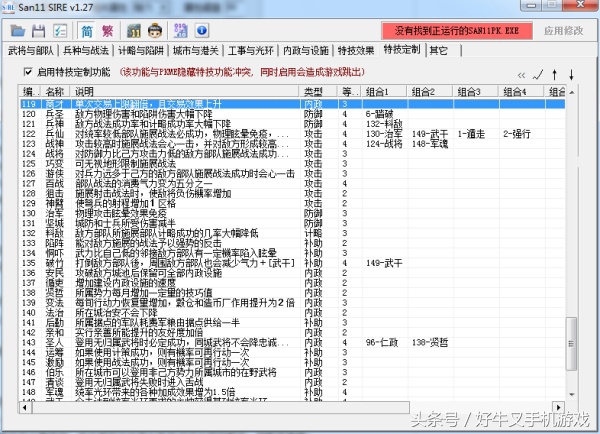Sort by the 说明 column header
The height and width of the screenshot is (434, 600).
click(x=184, y=91)
